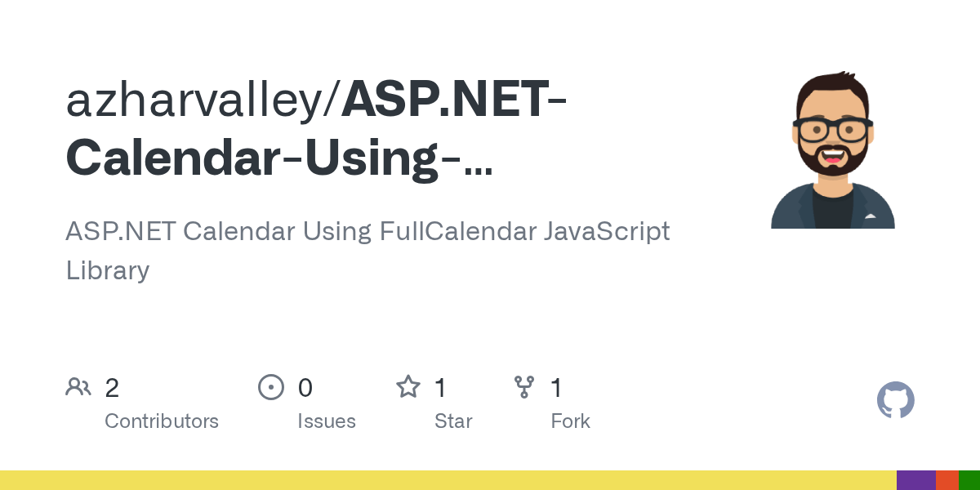
Task: Click the Star label
Action: 453,421
